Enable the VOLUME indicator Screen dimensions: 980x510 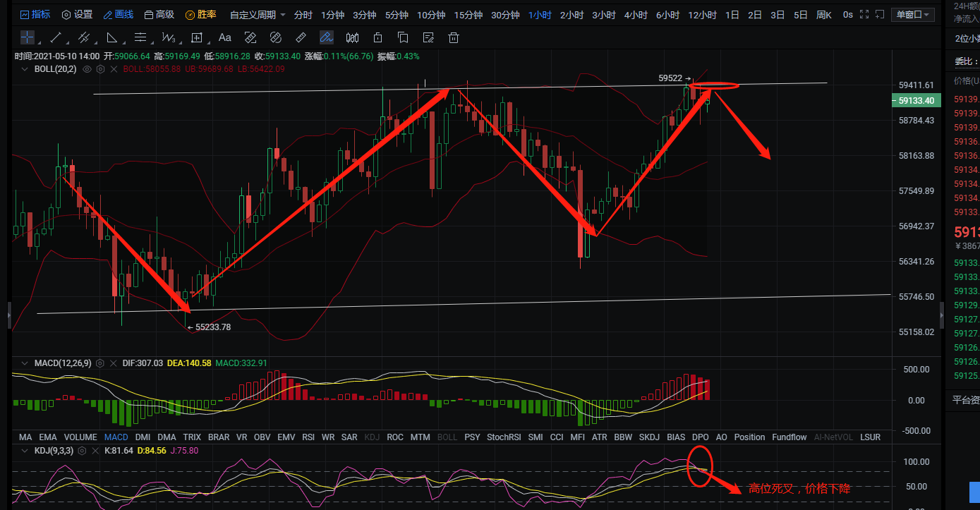click(x=80, y=437)
